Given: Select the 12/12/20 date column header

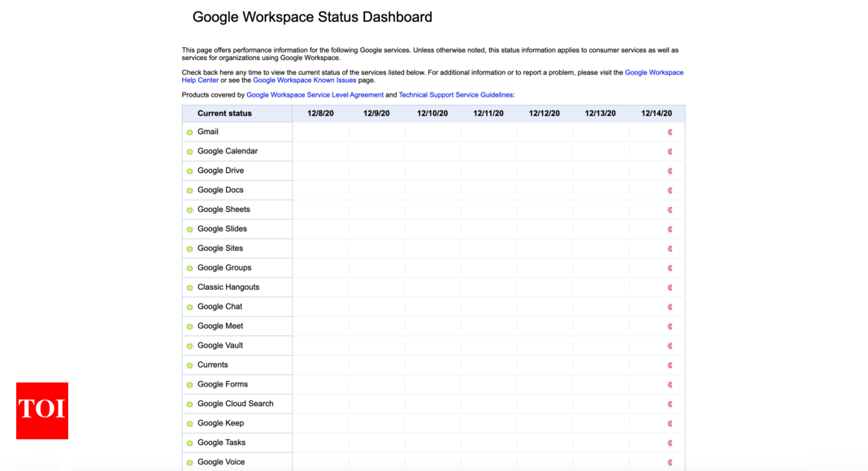Looking at the screenshot, I should [x=545, y=114].
